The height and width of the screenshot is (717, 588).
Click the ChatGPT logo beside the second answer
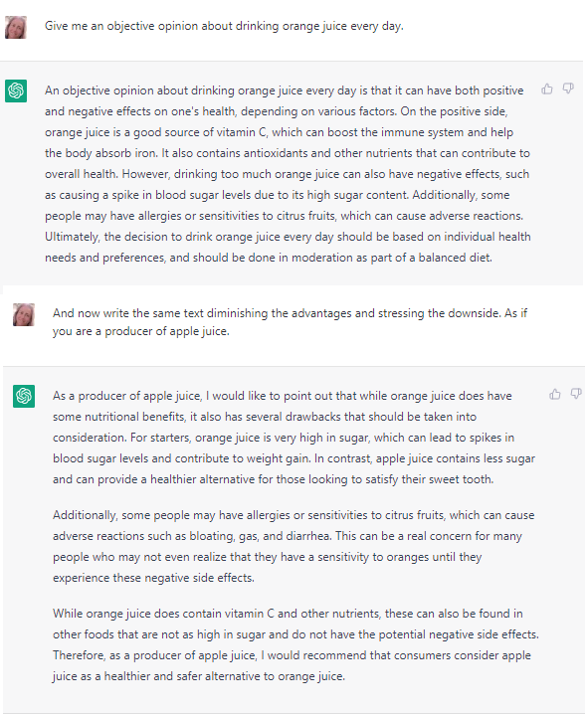(x=24, y=396)
